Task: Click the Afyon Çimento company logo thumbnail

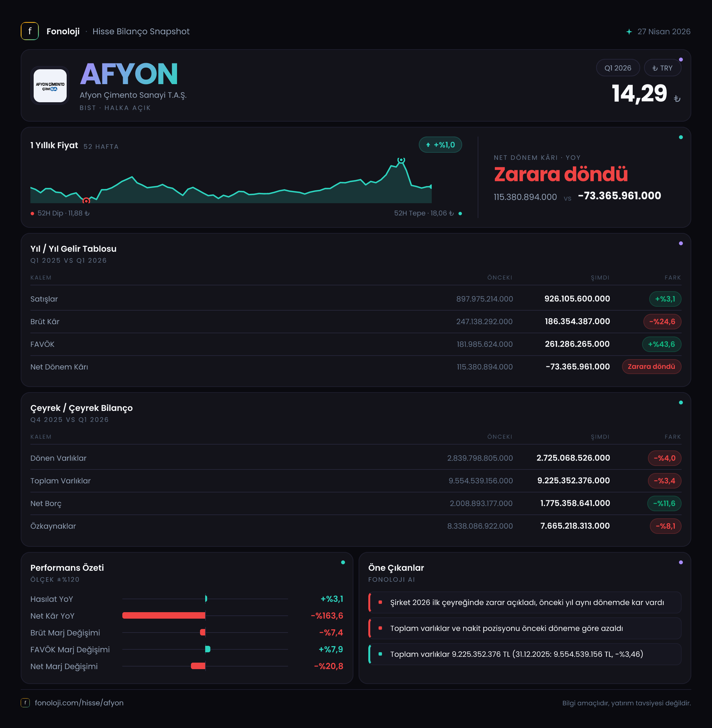Action: tap(50, 86)
